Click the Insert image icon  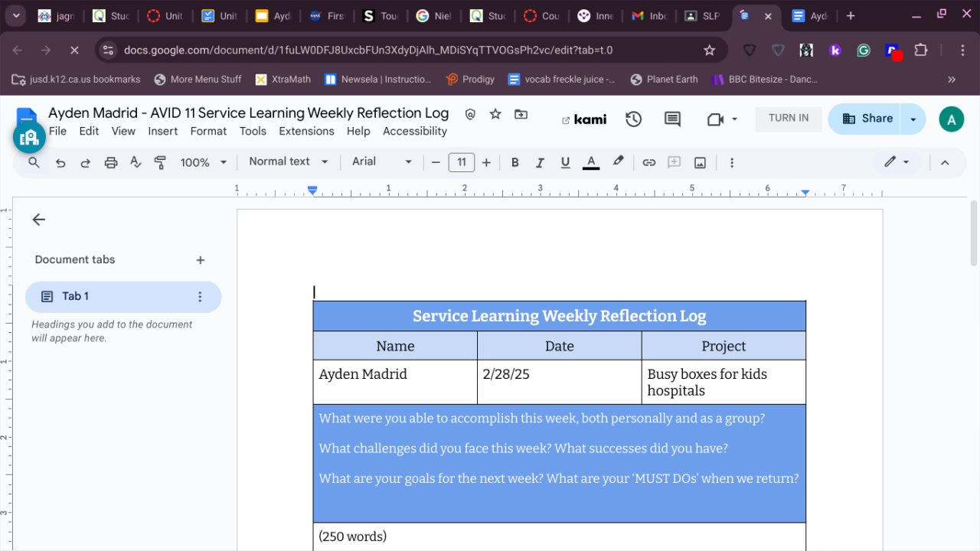[700, 162]
